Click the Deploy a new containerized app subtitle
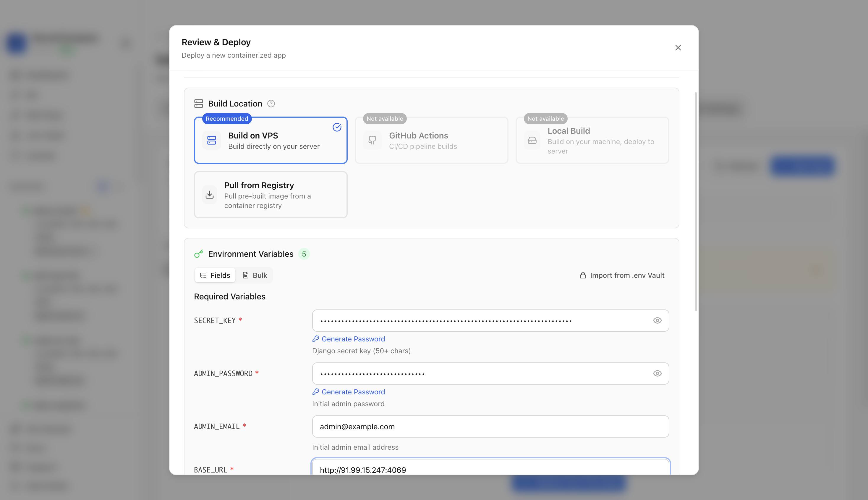This screenshot has width=868, height=500. pyautogui.click(x=234, y=55)
